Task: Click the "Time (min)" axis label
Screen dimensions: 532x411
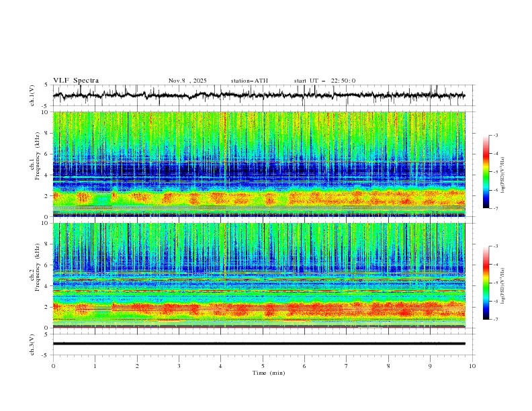Action: coord(269,373)
